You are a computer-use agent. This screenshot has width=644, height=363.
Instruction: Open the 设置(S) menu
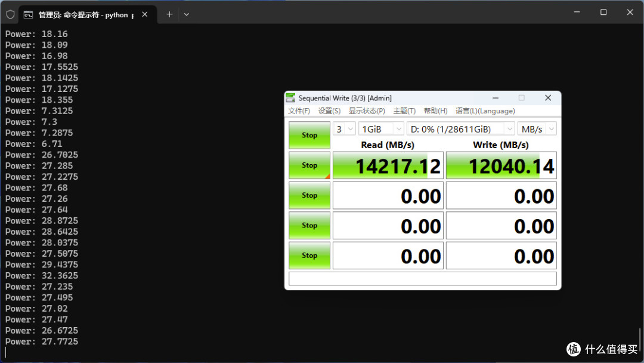[x=329, y=111]
